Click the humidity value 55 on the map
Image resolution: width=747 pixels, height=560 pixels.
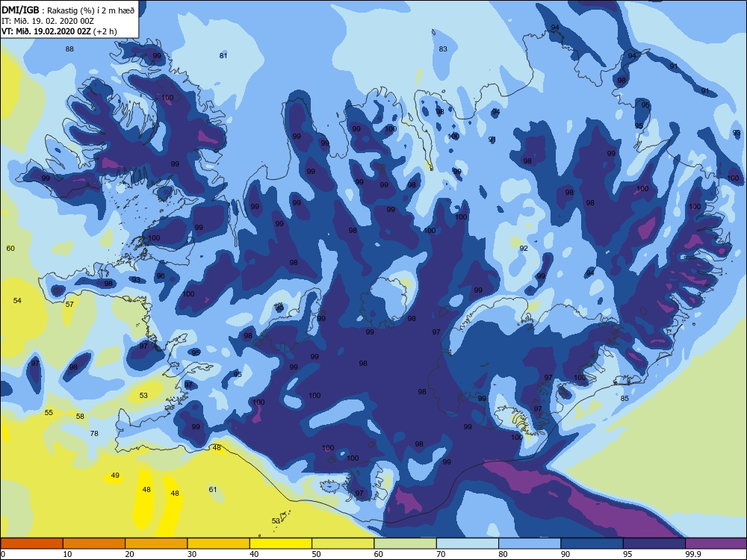(x=49, y=412)
